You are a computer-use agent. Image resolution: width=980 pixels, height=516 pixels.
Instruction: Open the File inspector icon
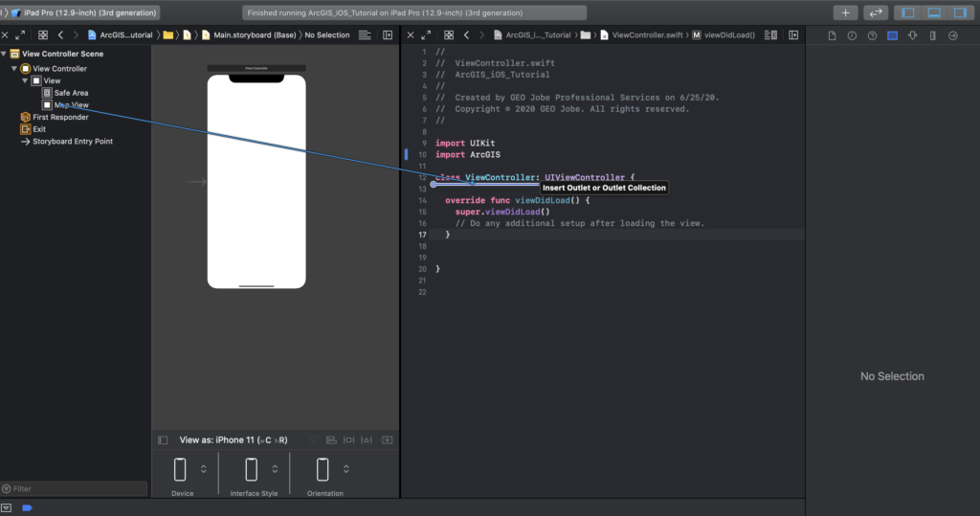832,35
